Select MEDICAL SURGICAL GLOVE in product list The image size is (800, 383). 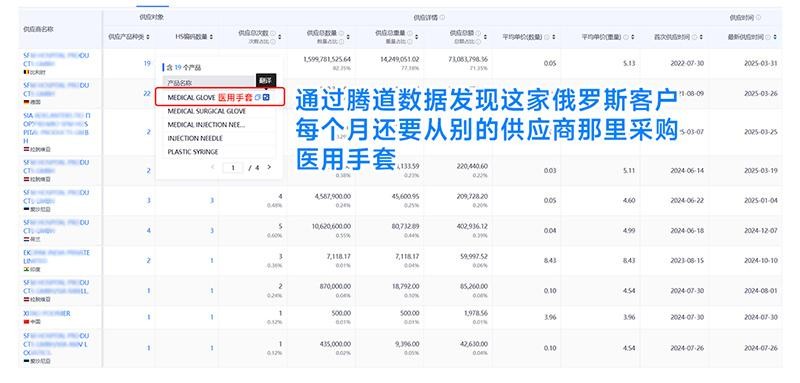207,111
